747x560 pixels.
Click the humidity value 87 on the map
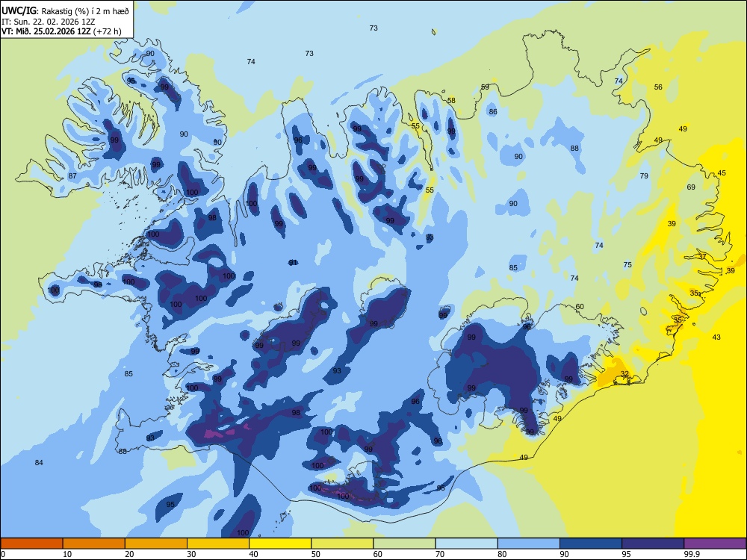coord(72,175)
